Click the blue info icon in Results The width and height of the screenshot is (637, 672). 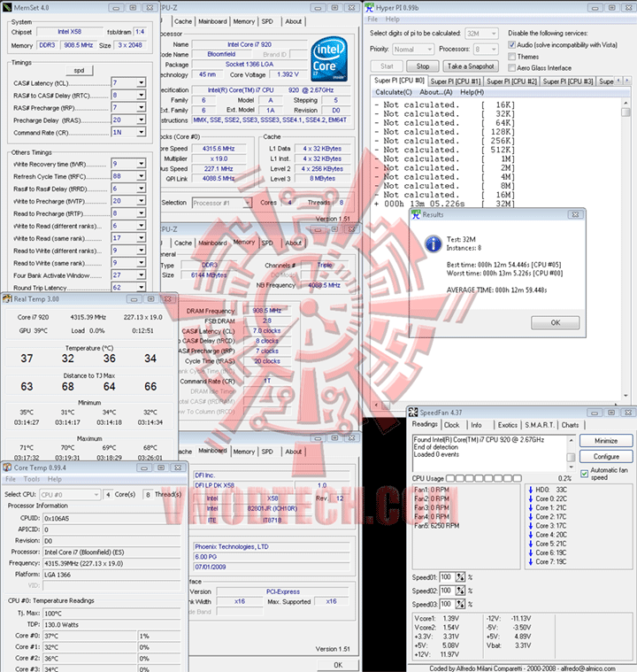(x=434, y=244)
